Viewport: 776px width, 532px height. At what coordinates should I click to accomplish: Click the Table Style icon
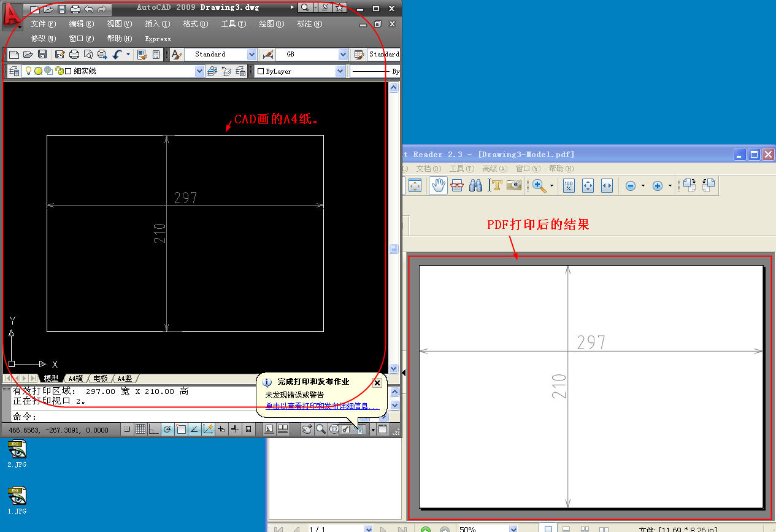click(x=359, y=55)
